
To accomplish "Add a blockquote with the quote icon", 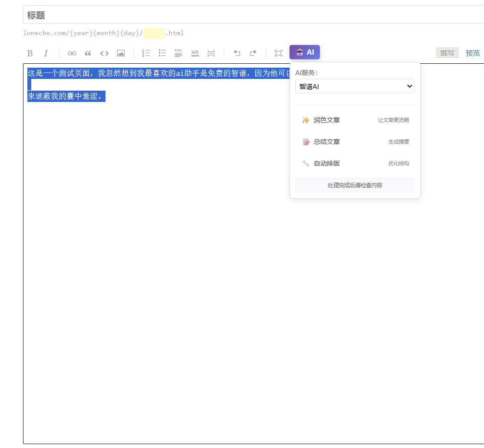I will (88, 53).
